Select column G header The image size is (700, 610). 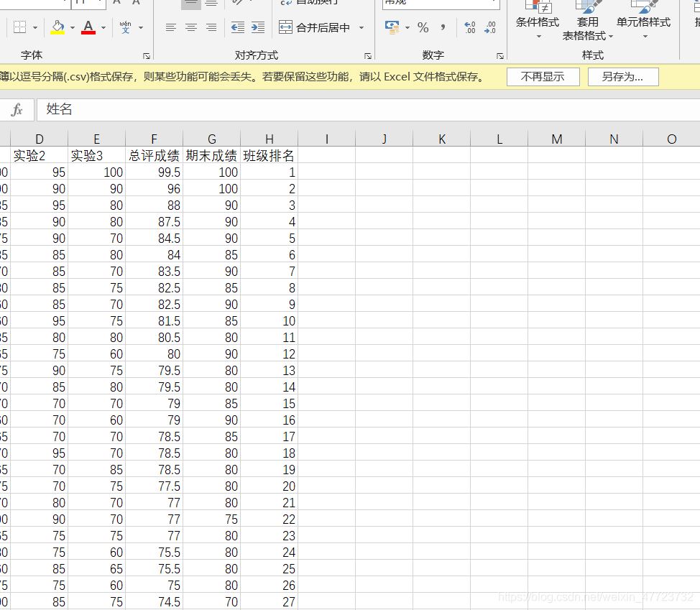pyautogui.click(x=211, y=139)
